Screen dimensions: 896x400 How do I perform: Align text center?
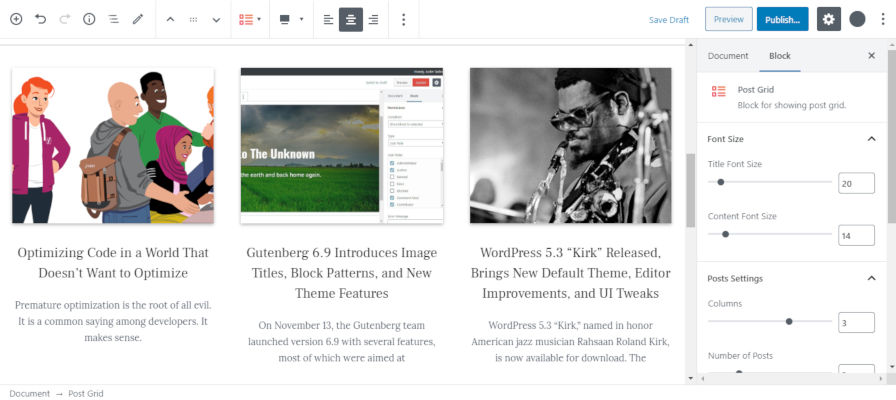[x=351, y=19]
